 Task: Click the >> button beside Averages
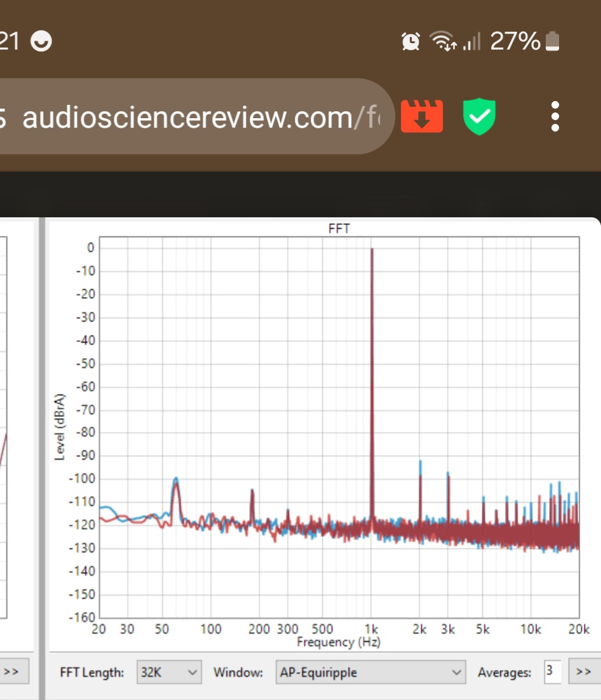584,671
